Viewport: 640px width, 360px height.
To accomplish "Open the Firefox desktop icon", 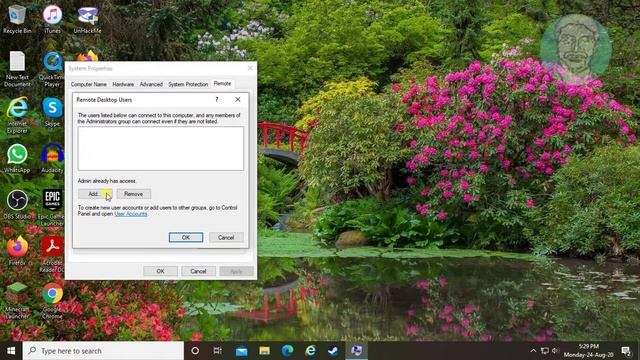I will [17, 251].
